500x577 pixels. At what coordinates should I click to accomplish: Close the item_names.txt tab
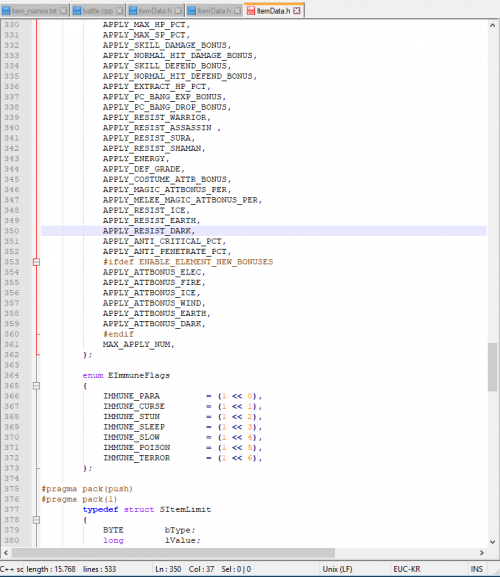pos(64,11)
